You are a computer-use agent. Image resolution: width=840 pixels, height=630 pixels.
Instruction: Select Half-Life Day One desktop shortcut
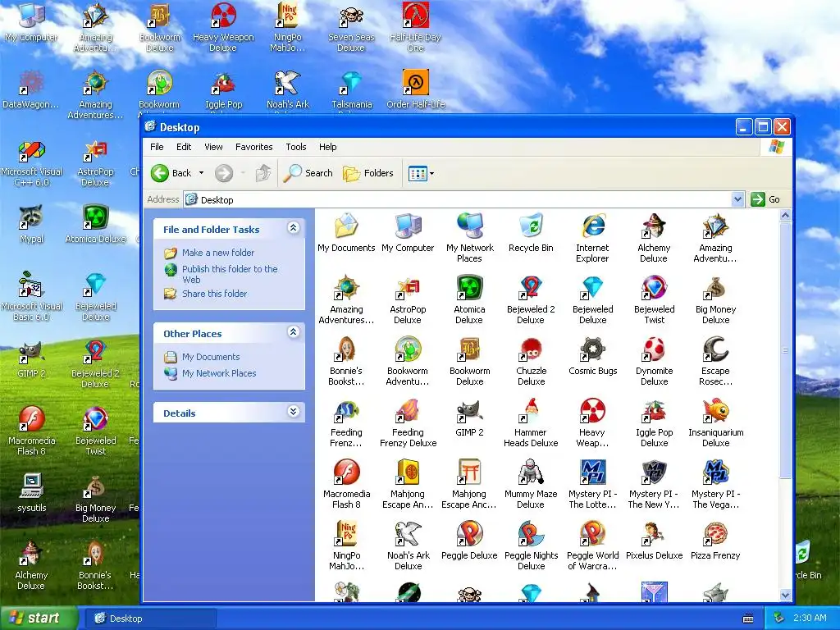click(415, 16)
